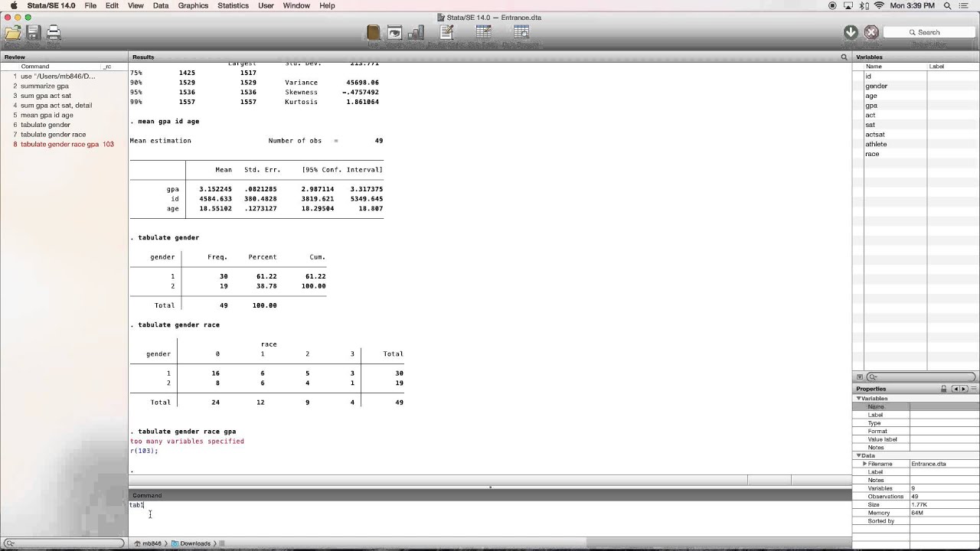Click the Variables panel filter toggle icon

pyautogui.click(x=860, y=377)
